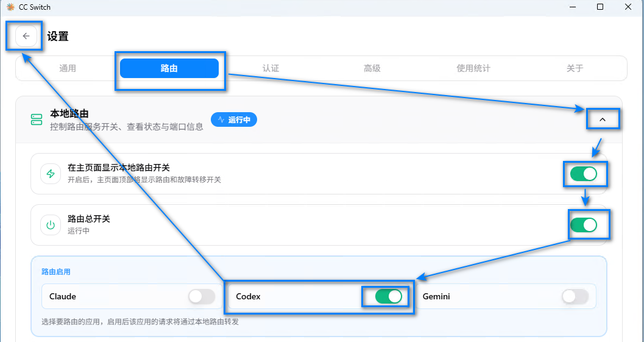Enable routing for Claude
Viewport: 644px width, 342px height.
click(202, 296)
